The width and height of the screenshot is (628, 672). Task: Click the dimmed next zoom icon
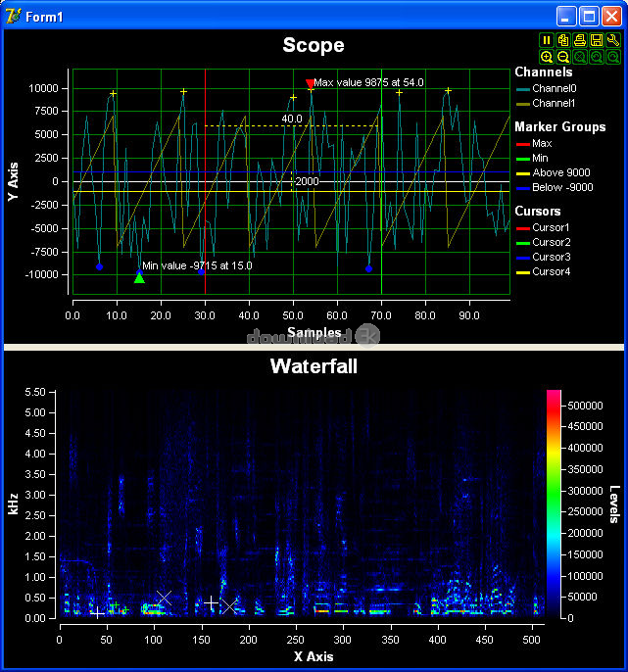pos(613,57)
